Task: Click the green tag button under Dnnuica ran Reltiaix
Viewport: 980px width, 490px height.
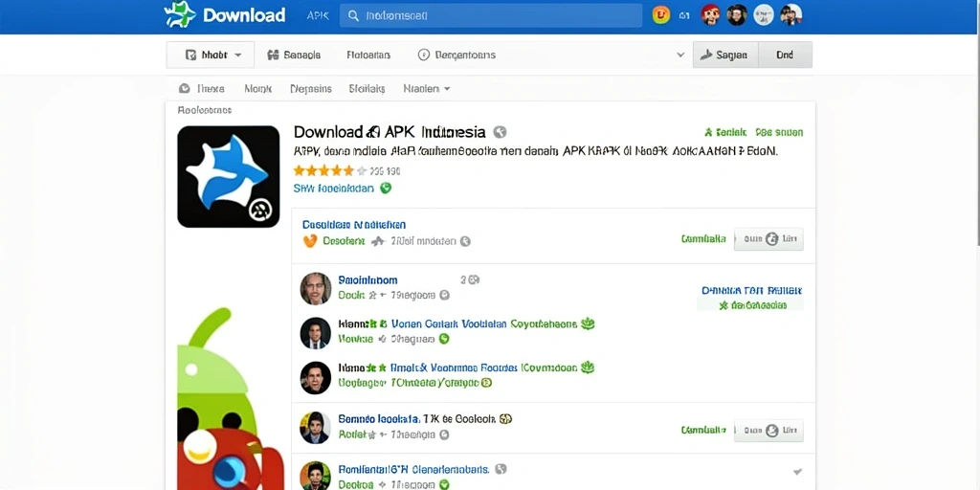Action: tap(750, 305)
